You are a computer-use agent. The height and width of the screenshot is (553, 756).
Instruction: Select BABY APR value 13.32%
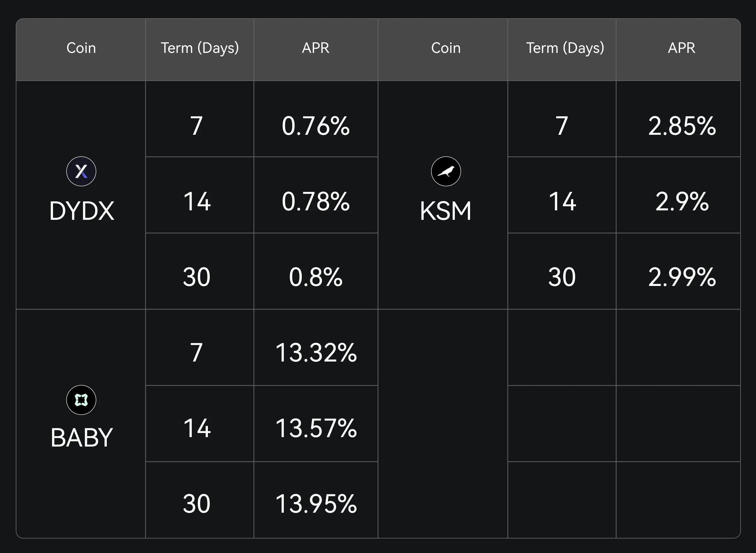click(x=316, y=353)
